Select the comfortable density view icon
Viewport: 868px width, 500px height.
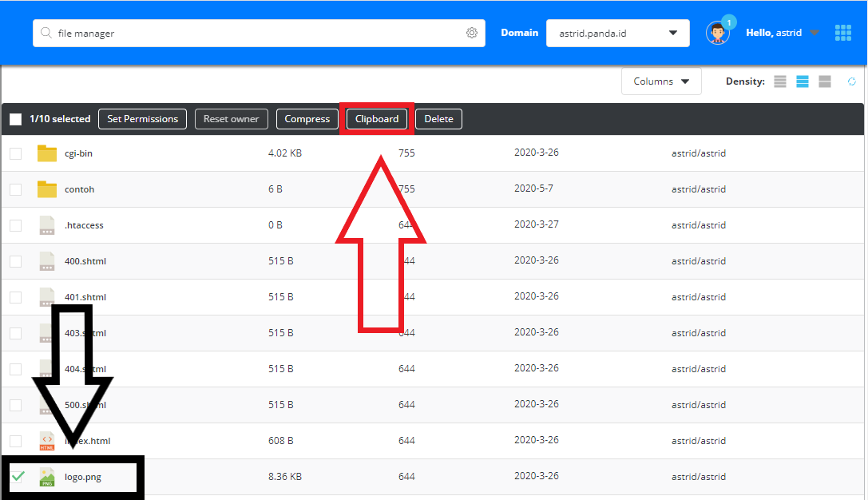(802, 81)
